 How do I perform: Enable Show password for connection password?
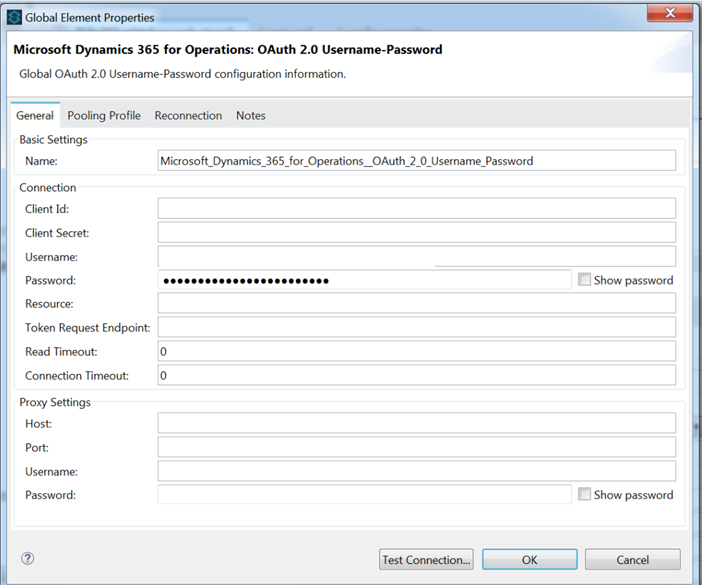click(585, 281)
